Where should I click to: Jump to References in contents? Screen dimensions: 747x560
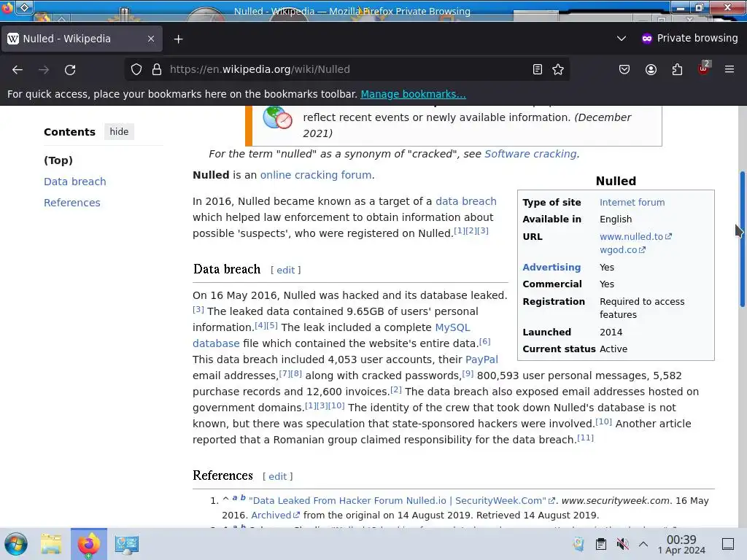click(x=72, y=203)
